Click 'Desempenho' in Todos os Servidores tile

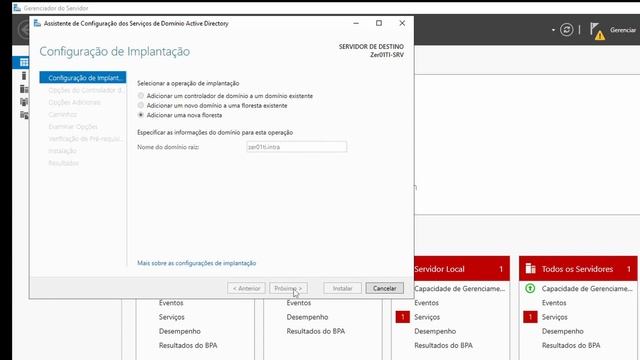coord(563,331)
